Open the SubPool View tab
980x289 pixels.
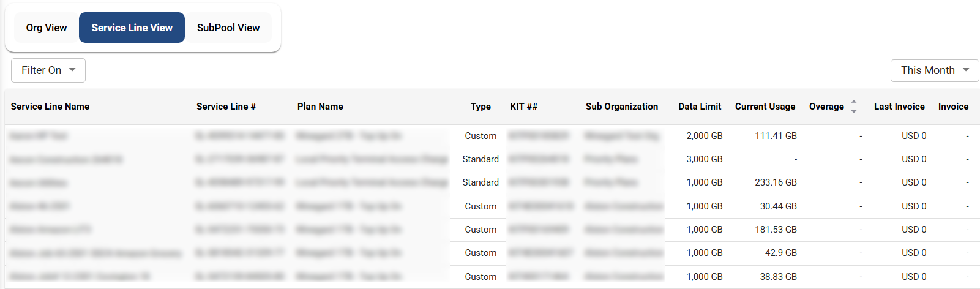click(x=228, y=28)
